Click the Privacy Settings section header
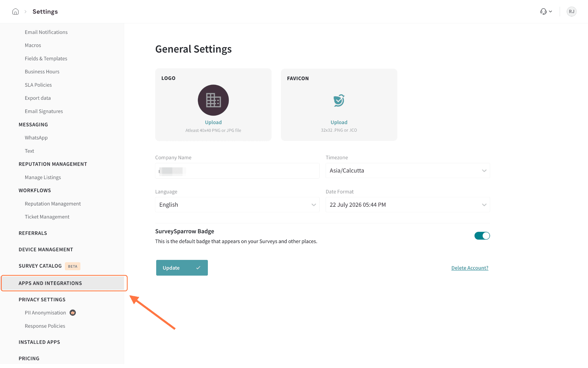 coord(42,300)
